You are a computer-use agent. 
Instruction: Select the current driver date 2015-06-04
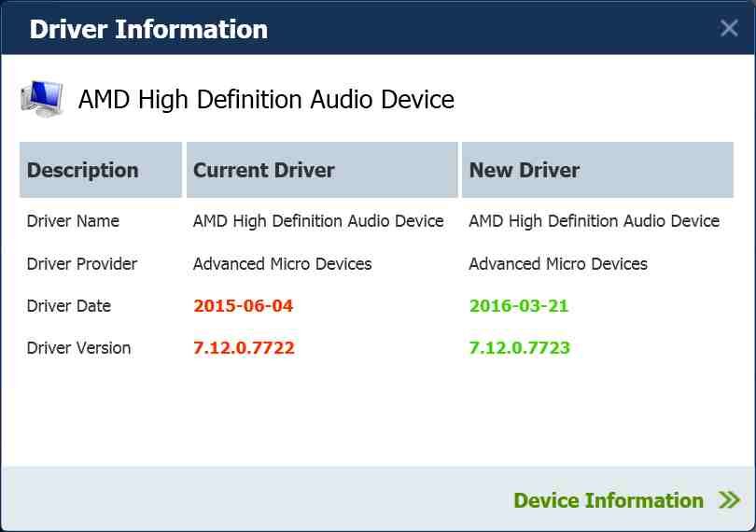pos(244,306)
